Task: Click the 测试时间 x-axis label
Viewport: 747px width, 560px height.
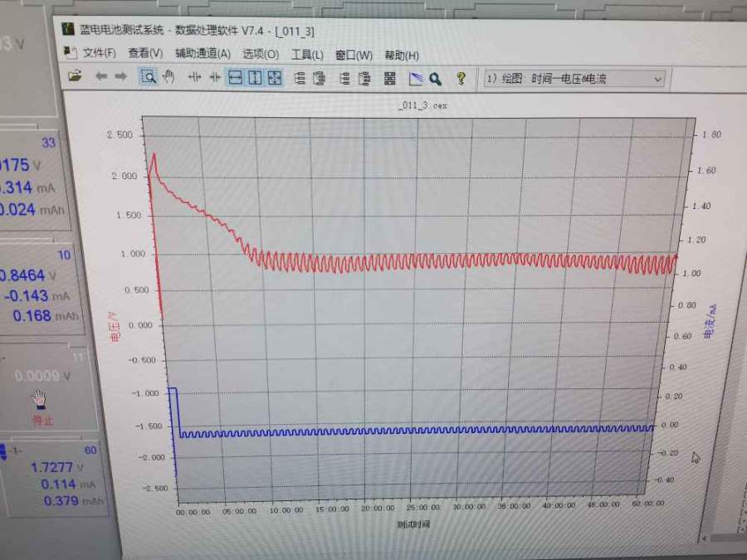Action: (x=413, y=524)
